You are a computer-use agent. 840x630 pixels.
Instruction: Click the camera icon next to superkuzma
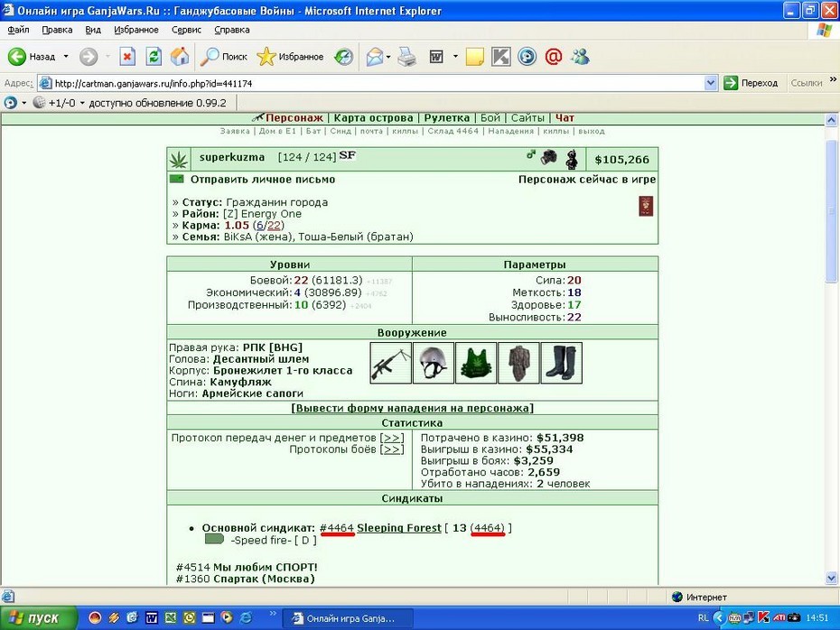548,157
